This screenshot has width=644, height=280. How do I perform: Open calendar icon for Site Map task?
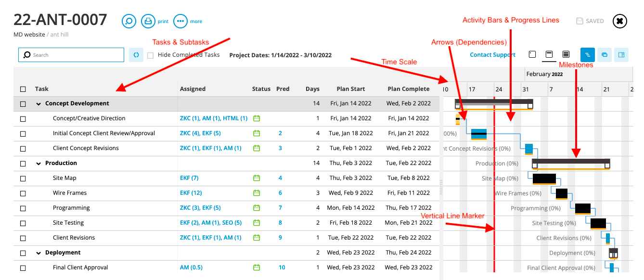click(x=257, y=178)
